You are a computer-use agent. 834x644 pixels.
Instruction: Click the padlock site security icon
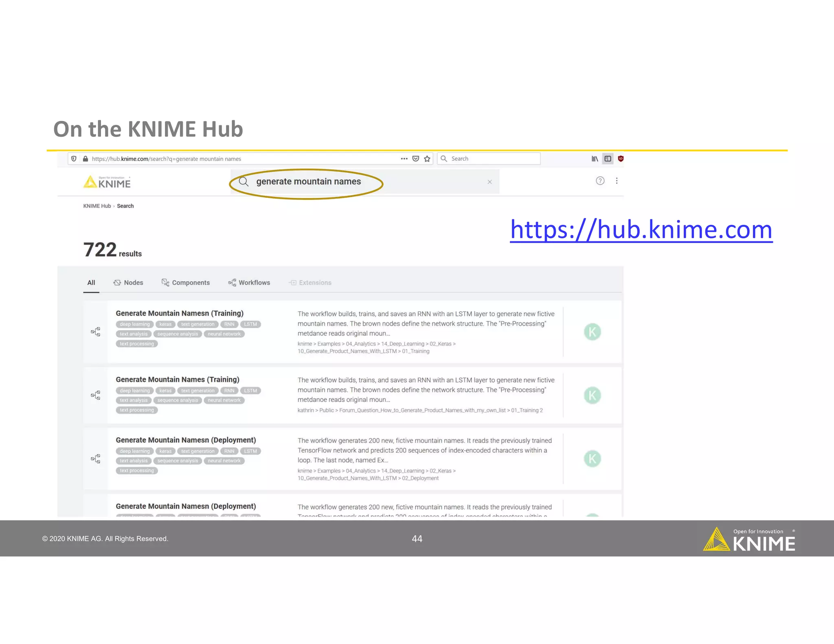(85, 159)
